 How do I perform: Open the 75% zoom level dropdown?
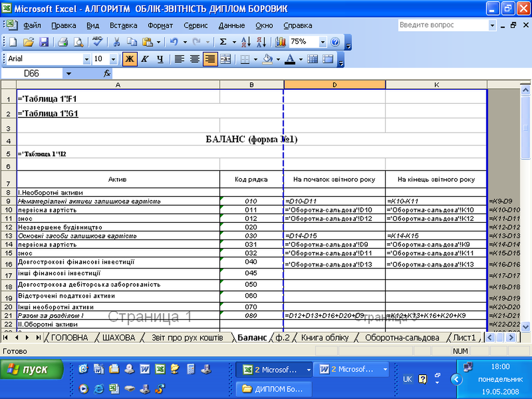pyautogui.click(x=323, y=42)
